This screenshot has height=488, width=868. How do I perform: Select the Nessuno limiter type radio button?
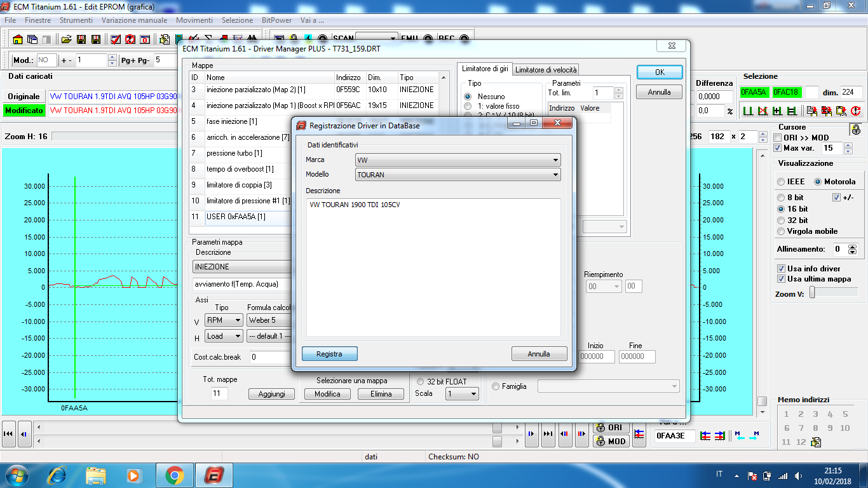pos(468,97)
